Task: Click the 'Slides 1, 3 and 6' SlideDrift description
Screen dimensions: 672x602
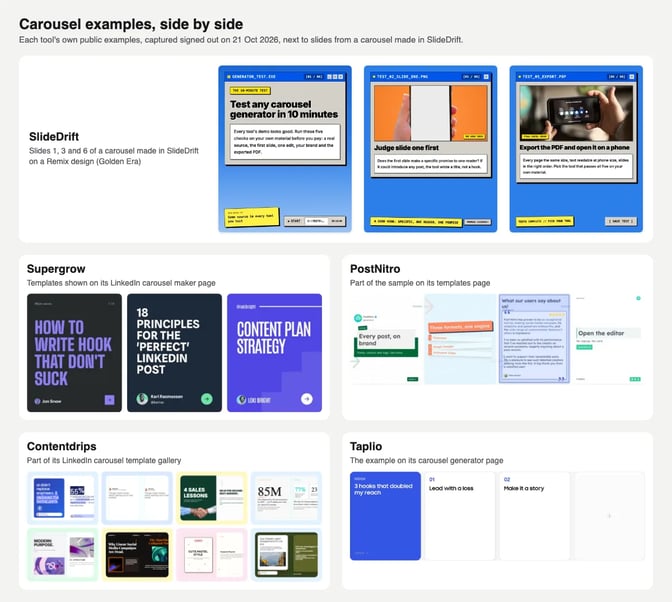Action: pos(114,156)
